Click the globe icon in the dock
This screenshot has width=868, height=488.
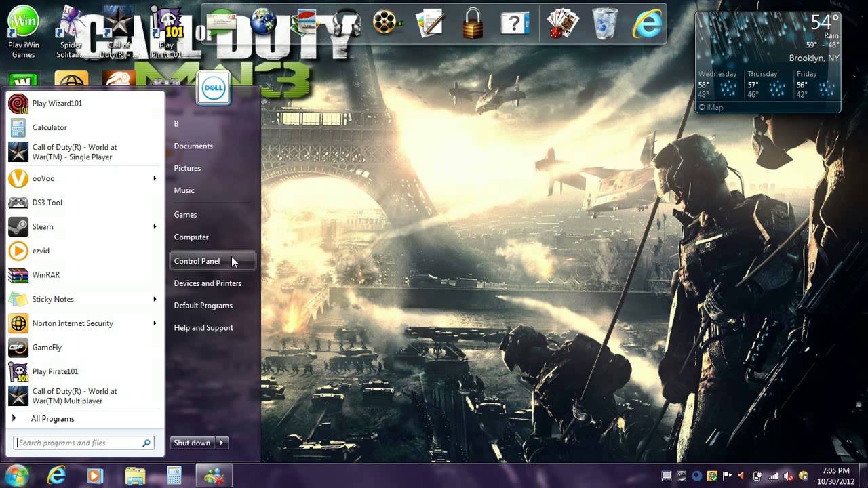point(263,23)
